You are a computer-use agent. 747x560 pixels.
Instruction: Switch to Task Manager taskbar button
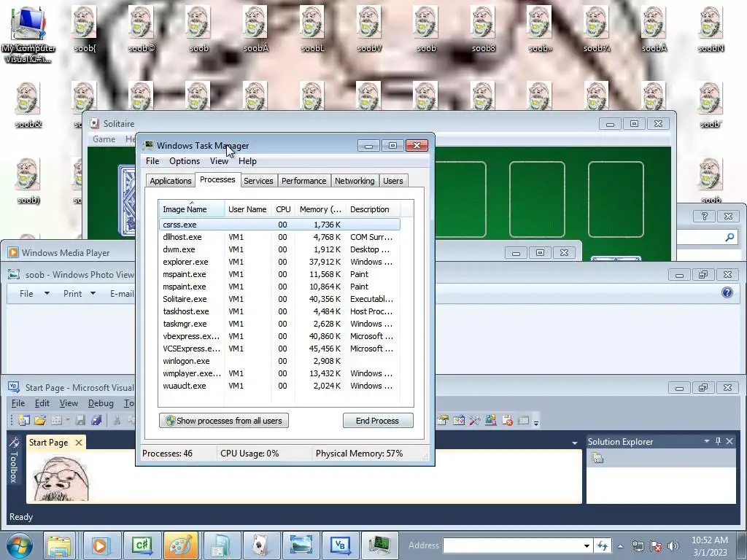click(x=380, y=545)
